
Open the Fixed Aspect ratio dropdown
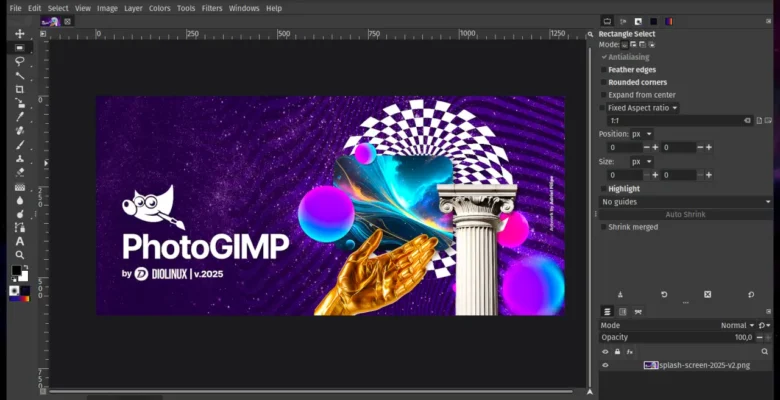pos(643,108)
